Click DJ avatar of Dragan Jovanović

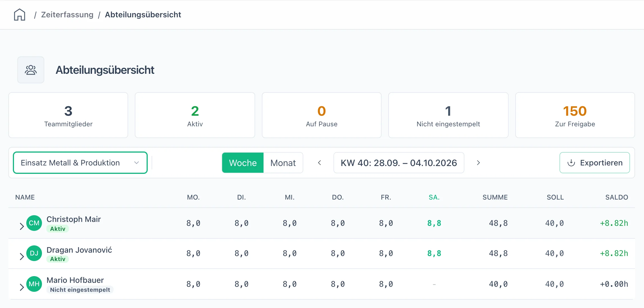tap(34, 253)
